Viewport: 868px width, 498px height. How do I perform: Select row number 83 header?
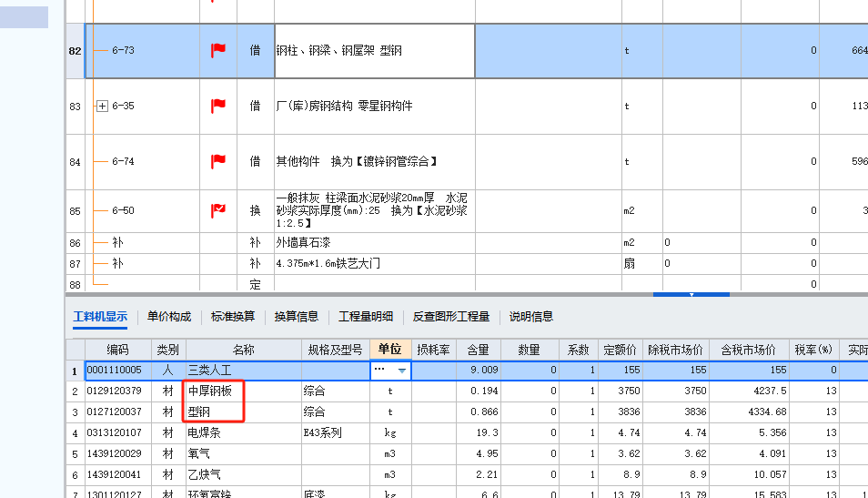coord(76,107)
